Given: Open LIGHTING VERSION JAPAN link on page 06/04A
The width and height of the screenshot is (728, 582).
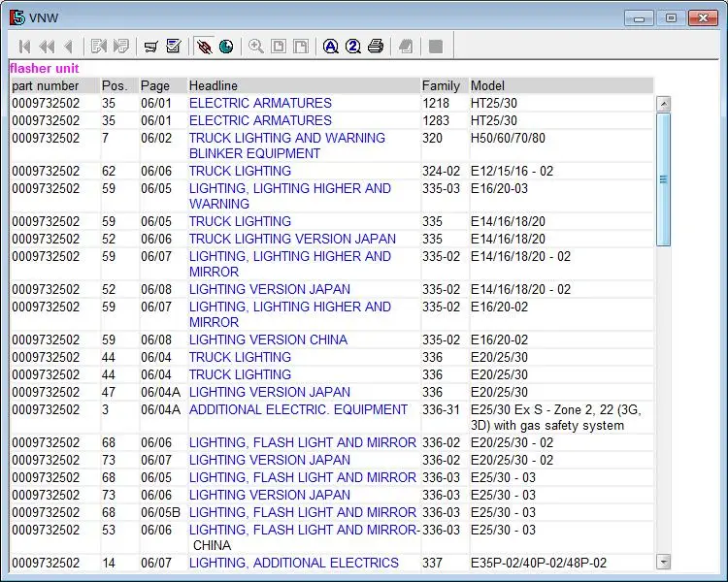Looking at the screenshot, I should 270,392.
